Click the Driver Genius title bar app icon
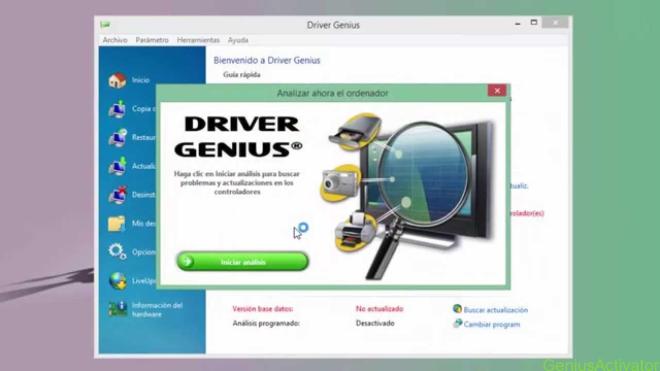660x371 pixels. (x=105, y=25)
